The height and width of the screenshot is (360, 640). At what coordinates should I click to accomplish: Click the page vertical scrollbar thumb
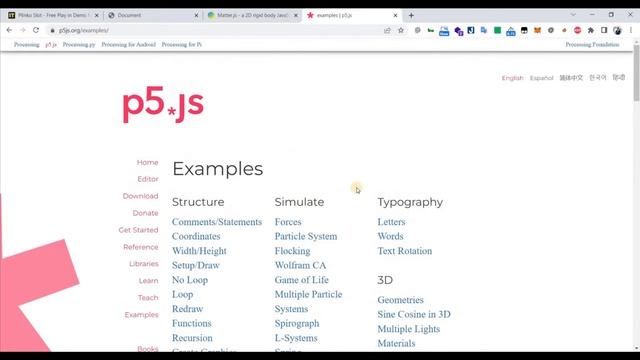(636, 73)
